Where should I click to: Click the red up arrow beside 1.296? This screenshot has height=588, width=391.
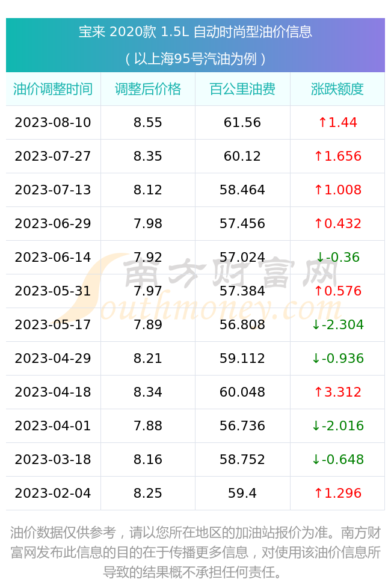(x=318, y=494)
